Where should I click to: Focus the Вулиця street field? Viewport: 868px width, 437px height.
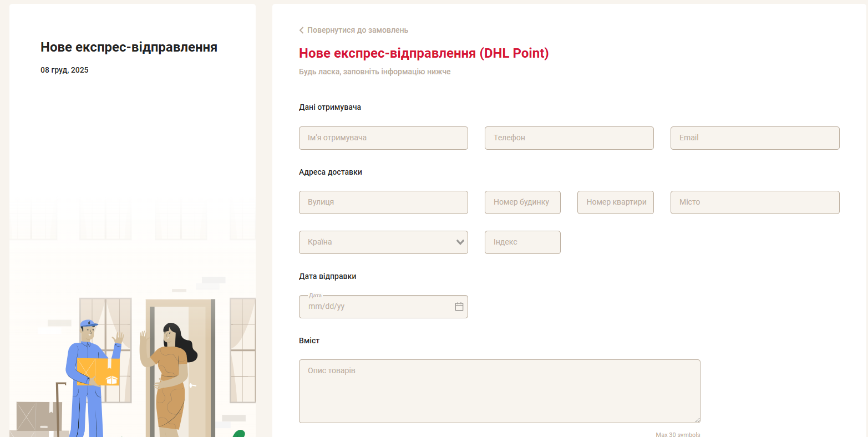coord(383,202)
